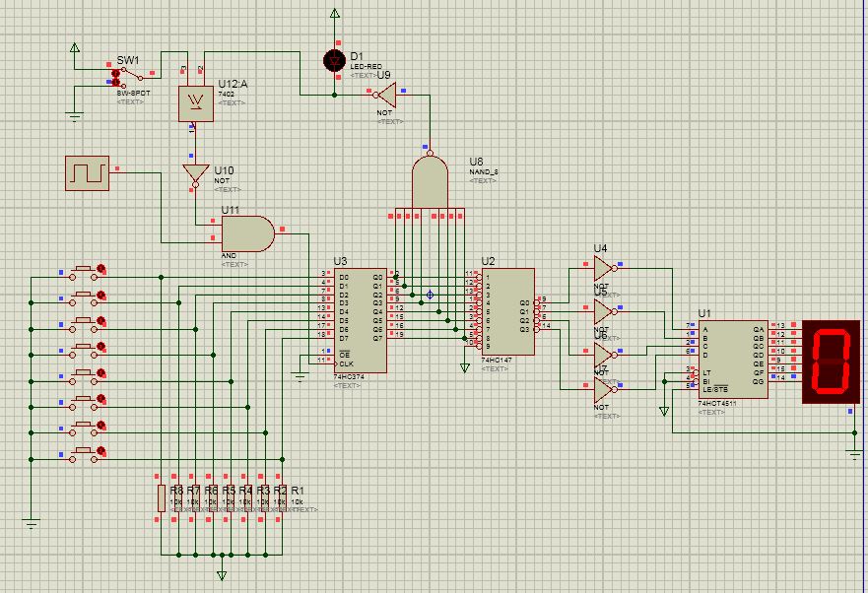
Task: Select the U3 74HC374 chip body
Action: (x=361, y=320)
